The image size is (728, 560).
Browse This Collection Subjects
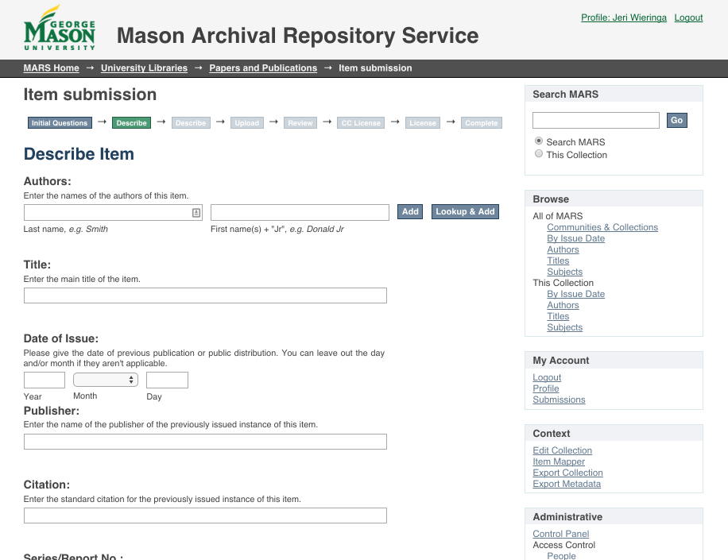[x=564, y=327]
